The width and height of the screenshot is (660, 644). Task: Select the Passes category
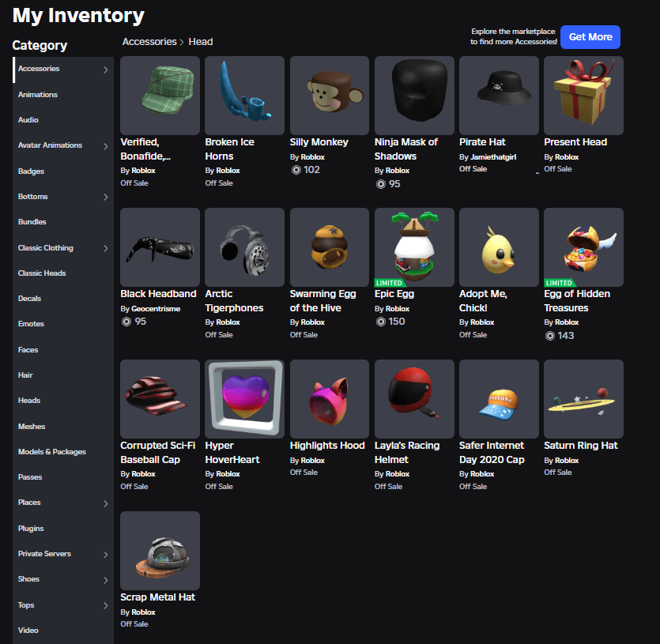(63, 477)
